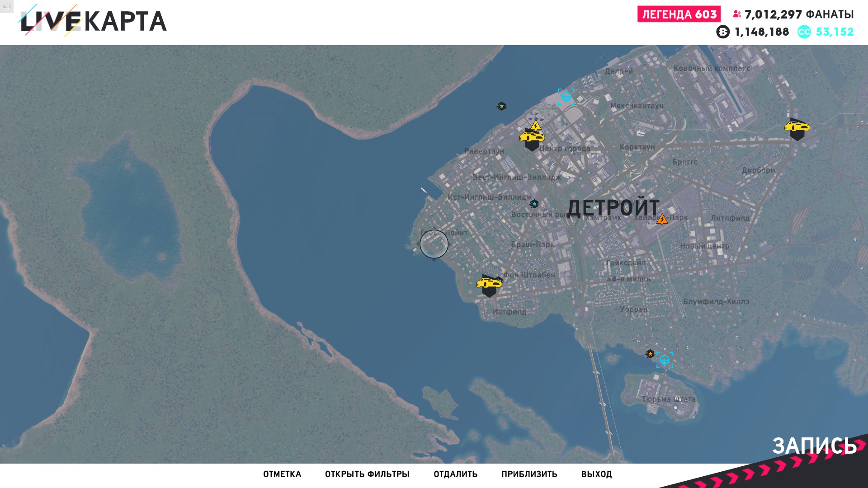868x488 pixels.
Task: Click the cyan Crew Credits icon
Action: [804, 32]
